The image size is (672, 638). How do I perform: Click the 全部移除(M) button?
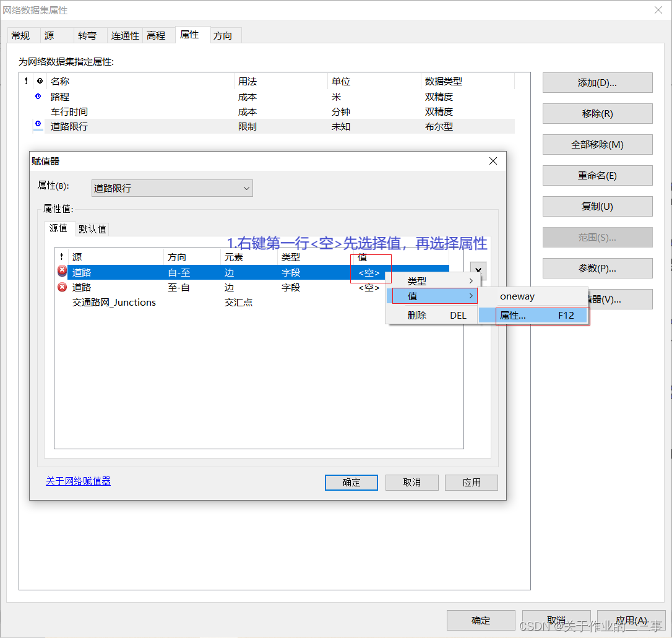point(597,144)
